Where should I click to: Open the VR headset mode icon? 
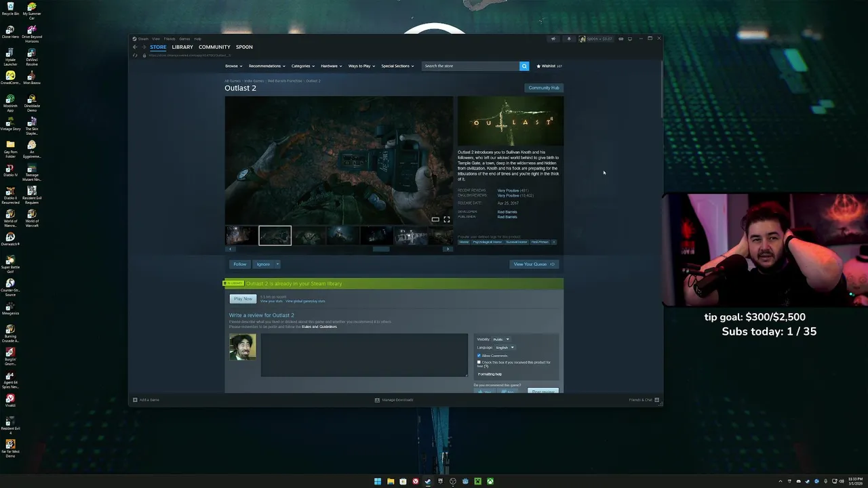click(x=620, y=39)
